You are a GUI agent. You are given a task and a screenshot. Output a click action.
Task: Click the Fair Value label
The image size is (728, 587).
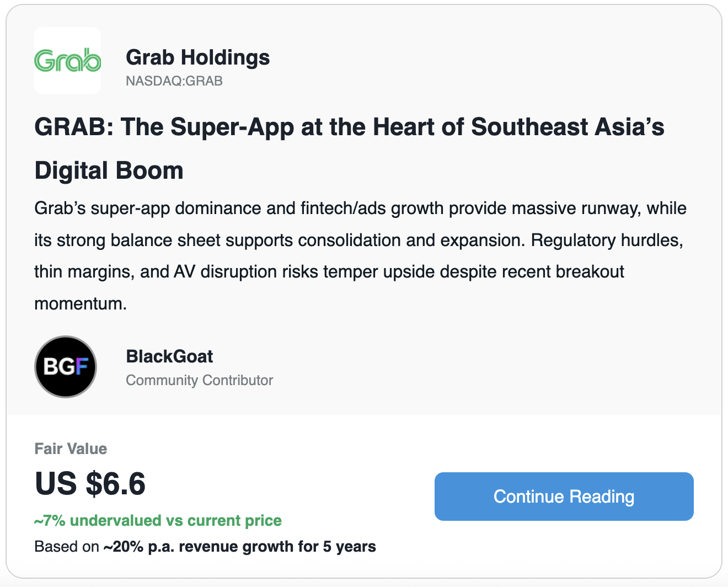pyautogui.click(x=71, y=449)
